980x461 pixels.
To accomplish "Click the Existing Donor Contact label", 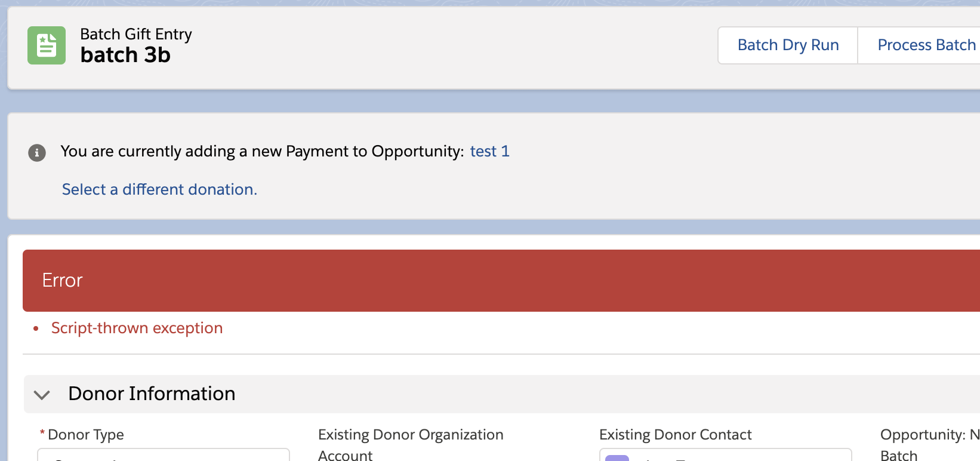I will point(675,435).
